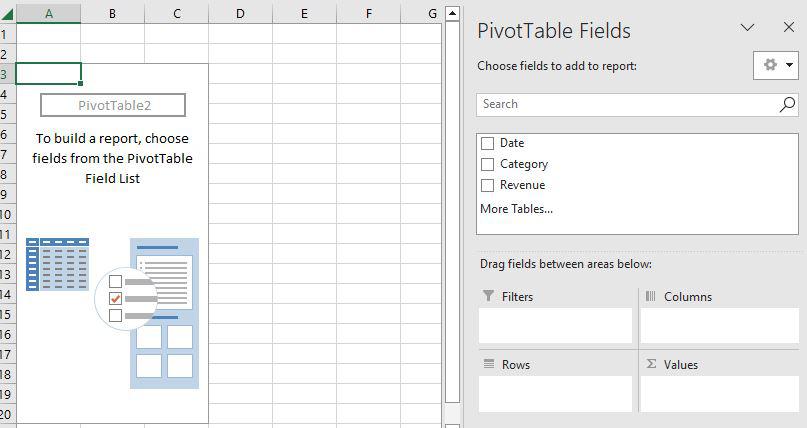
Task: Click the search magnifier icon
Action: pyautogui.click(x=787, y=104)
